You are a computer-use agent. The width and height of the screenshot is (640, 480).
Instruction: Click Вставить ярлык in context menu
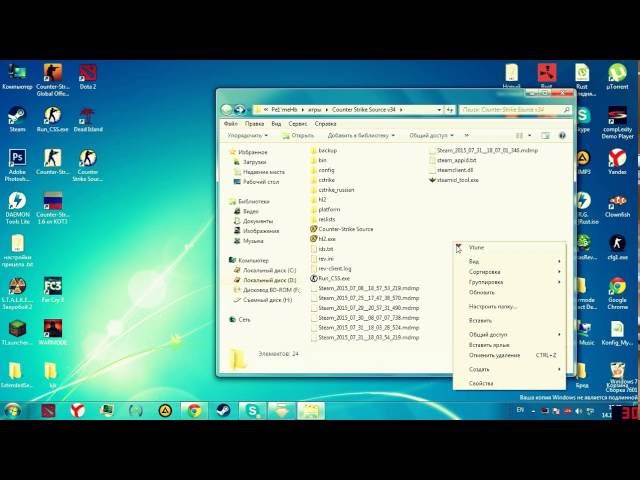click(509, 345)
